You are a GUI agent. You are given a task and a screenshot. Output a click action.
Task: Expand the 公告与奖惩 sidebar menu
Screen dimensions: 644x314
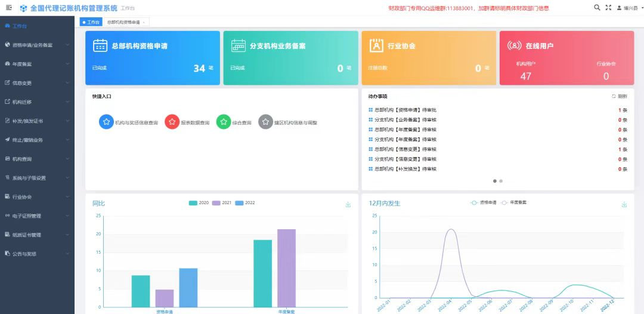click(38, 254)
